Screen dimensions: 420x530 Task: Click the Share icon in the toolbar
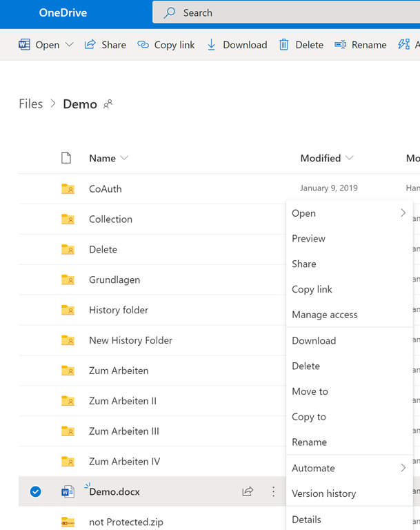coord(90,45)
